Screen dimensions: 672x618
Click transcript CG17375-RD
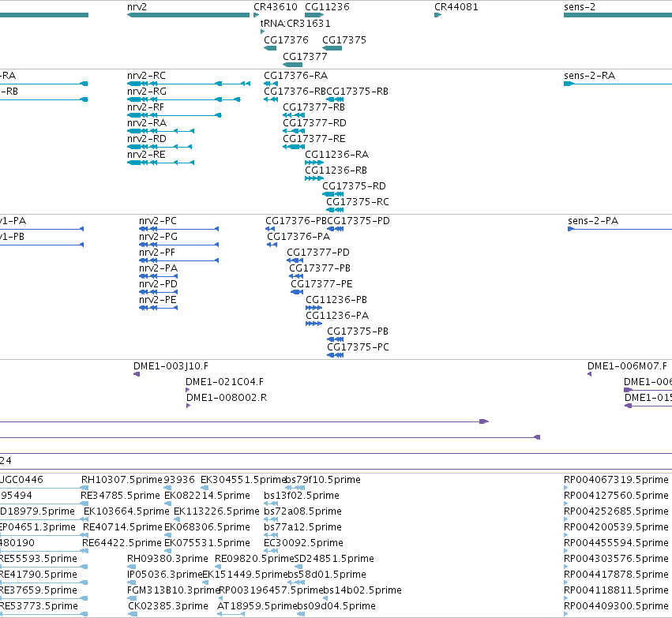point(354,187)
